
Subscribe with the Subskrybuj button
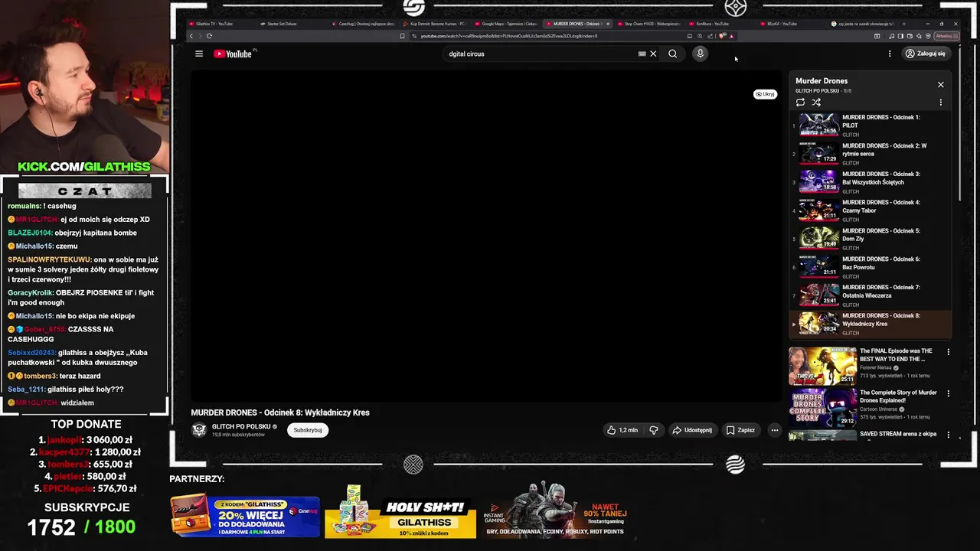[308, 430]
